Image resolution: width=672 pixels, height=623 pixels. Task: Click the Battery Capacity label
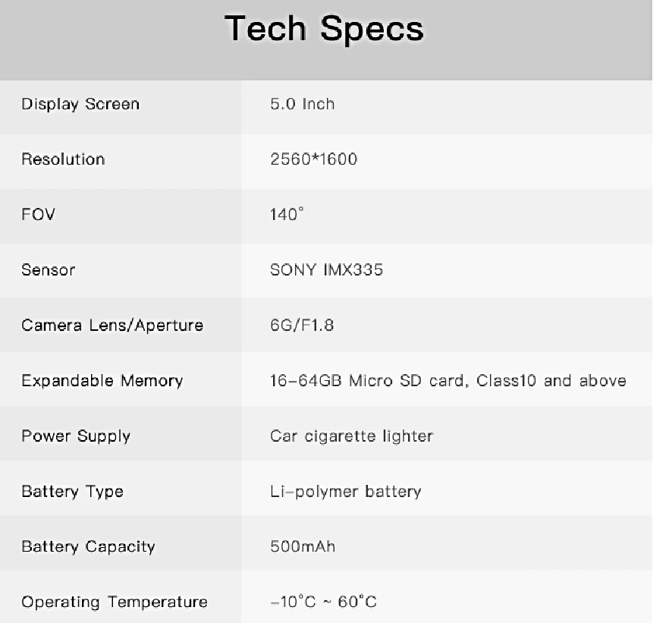coord(88,547)
